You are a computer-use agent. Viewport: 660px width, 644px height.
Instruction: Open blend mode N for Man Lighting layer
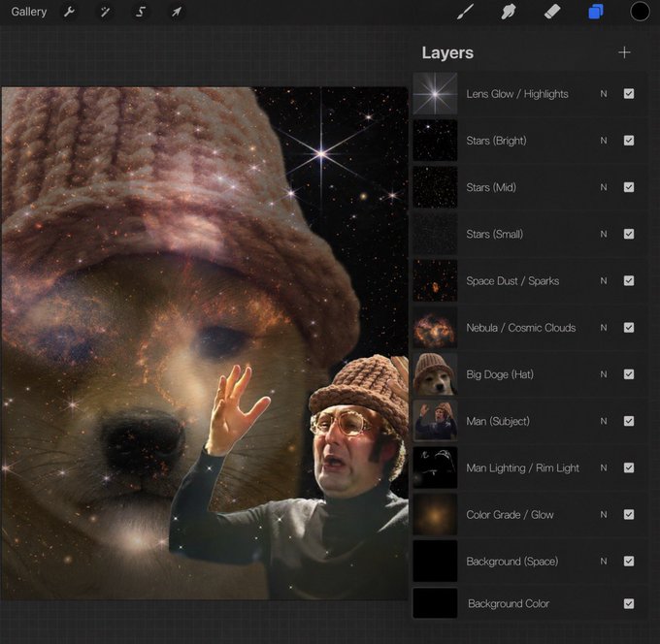[604, 467]
